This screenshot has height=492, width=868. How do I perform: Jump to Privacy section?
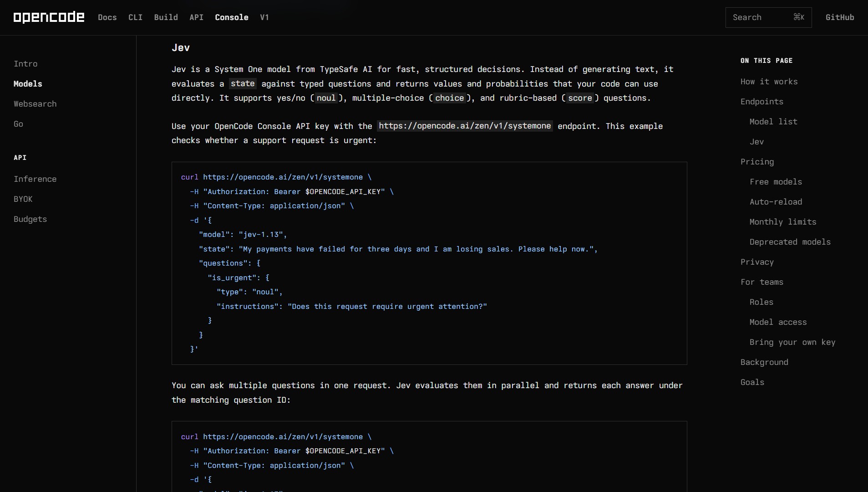pyautogui.click(x=757, y=262)
